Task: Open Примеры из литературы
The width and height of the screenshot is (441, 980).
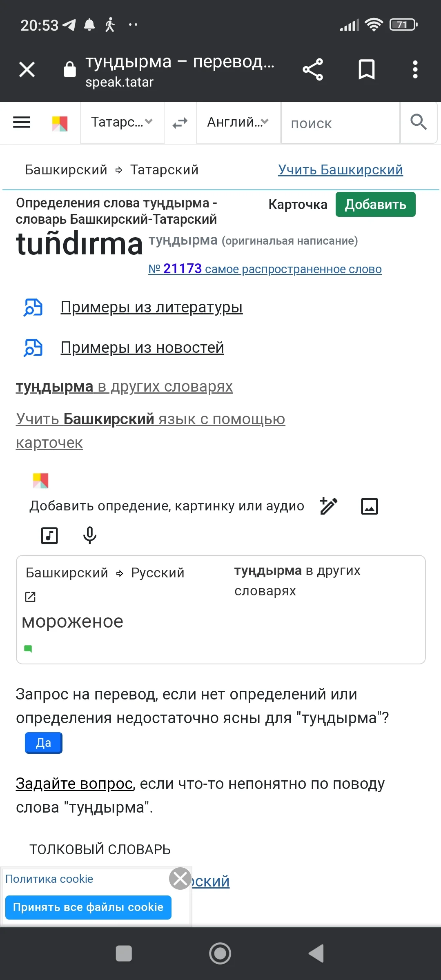Action: click(x=152, y=307)
